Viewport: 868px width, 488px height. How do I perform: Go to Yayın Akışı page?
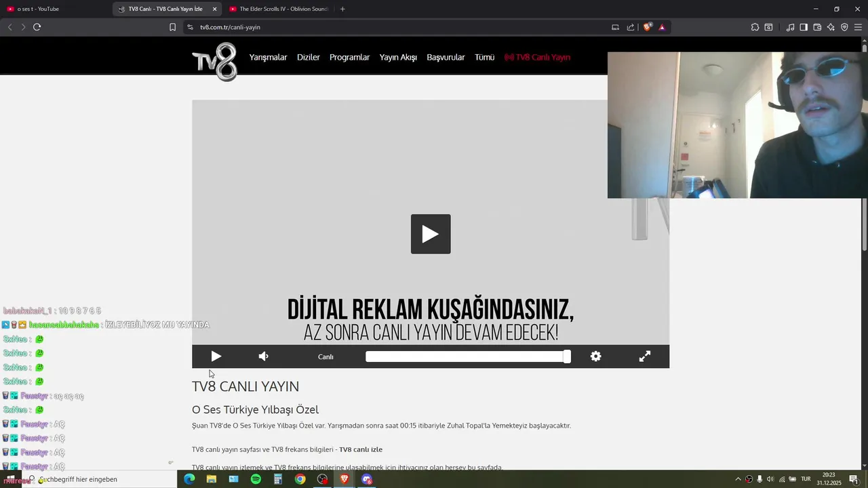[398, 58]
